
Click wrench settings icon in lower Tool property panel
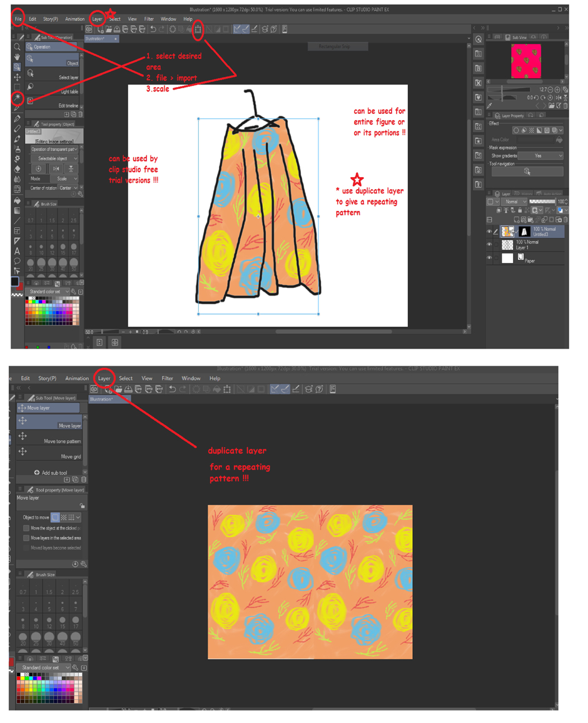tap(84, 564)
